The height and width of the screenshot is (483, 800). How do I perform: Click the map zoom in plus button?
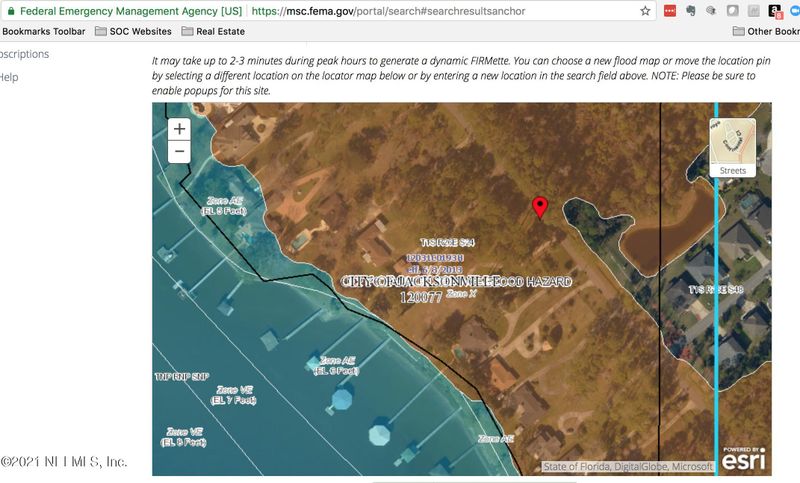coord(179,129)
